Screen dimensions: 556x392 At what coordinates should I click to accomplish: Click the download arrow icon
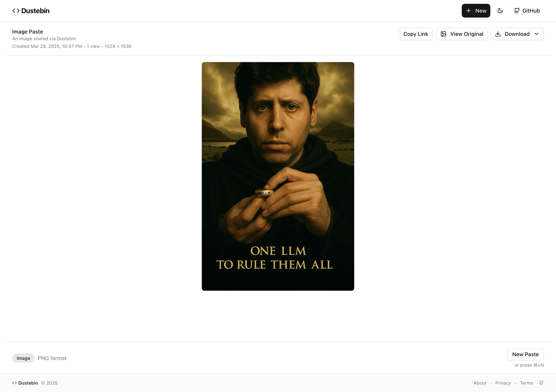point(498,34)
